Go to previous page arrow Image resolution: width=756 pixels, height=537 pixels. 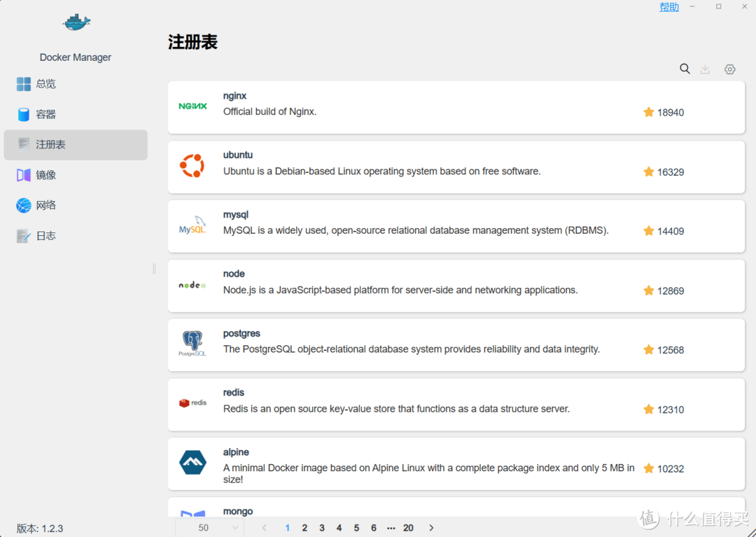264,528
